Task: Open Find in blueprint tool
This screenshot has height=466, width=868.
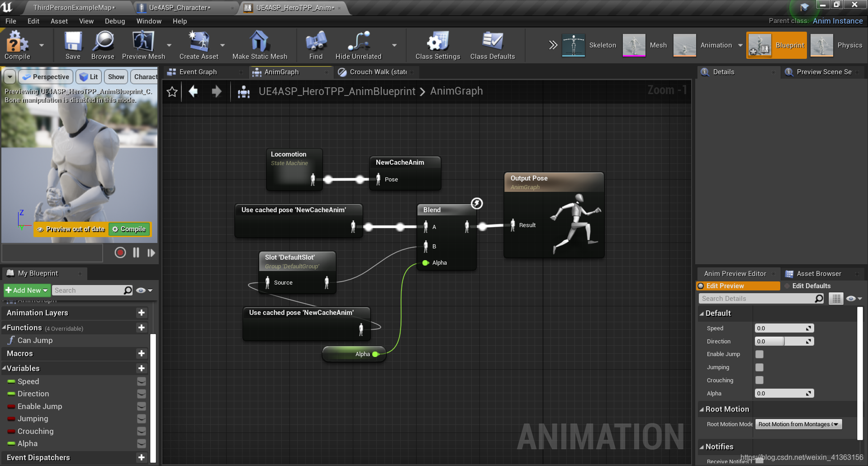Action: (x=316, y=45)
